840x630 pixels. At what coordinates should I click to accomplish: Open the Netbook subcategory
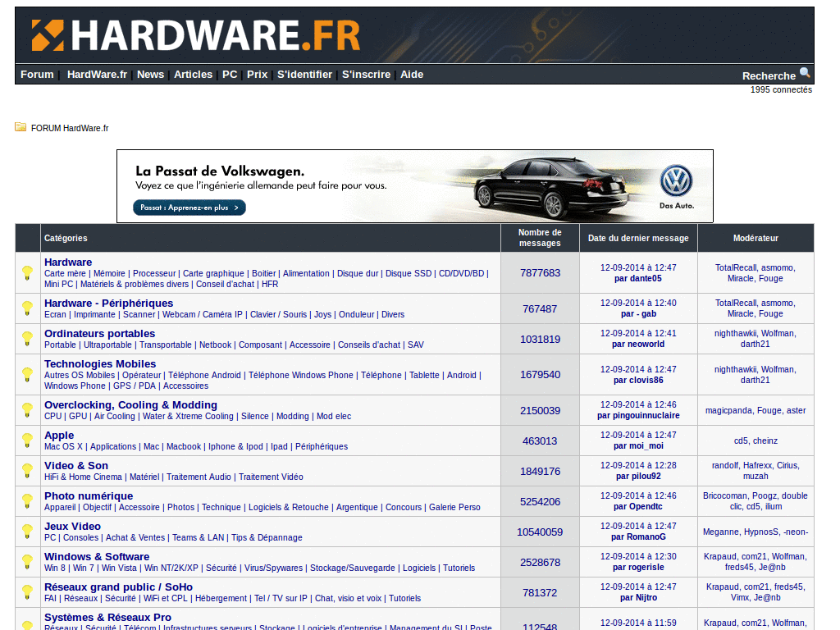point(216,345)
